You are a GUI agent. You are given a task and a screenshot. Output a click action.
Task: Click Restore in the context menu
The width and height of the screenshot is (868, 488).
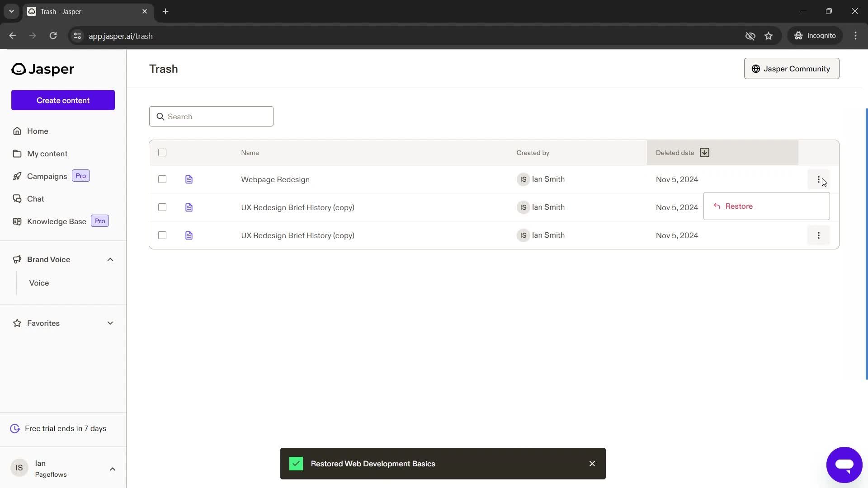click(x=739, y=206)
